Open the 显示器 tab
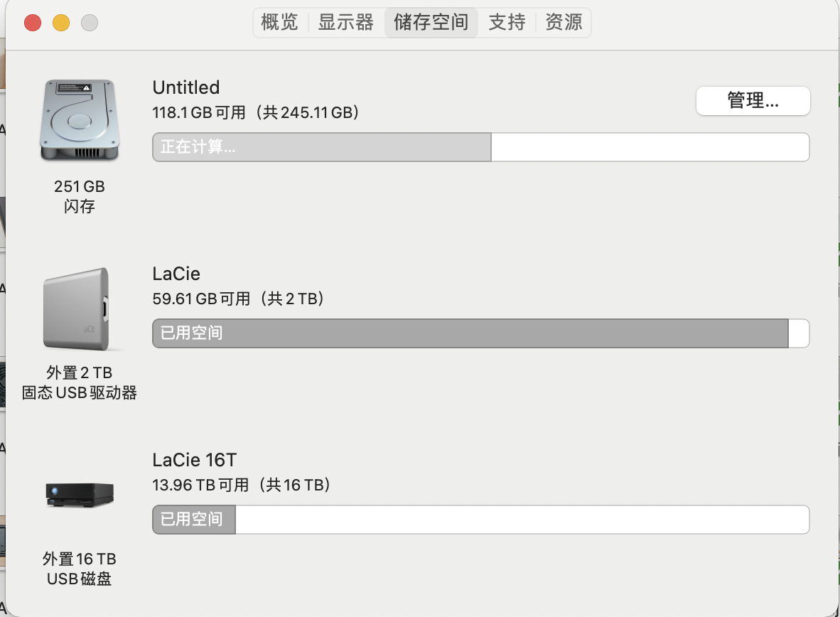 345,23
